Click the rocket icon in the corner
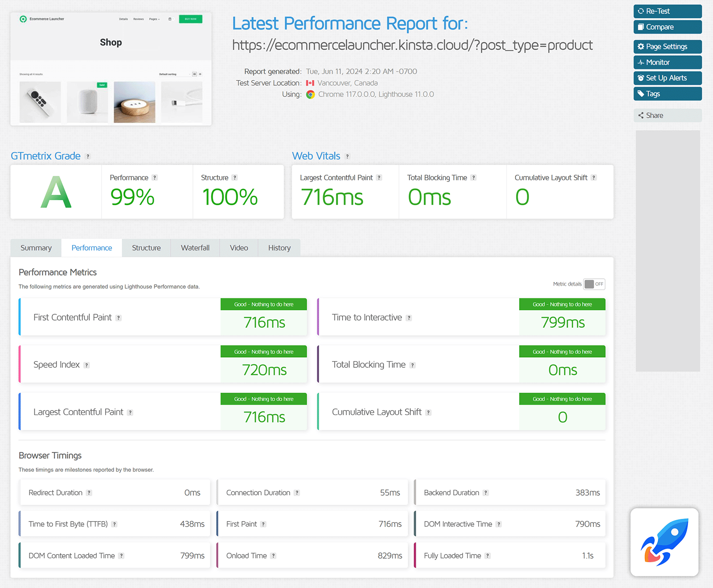 (x=664, y=542)
